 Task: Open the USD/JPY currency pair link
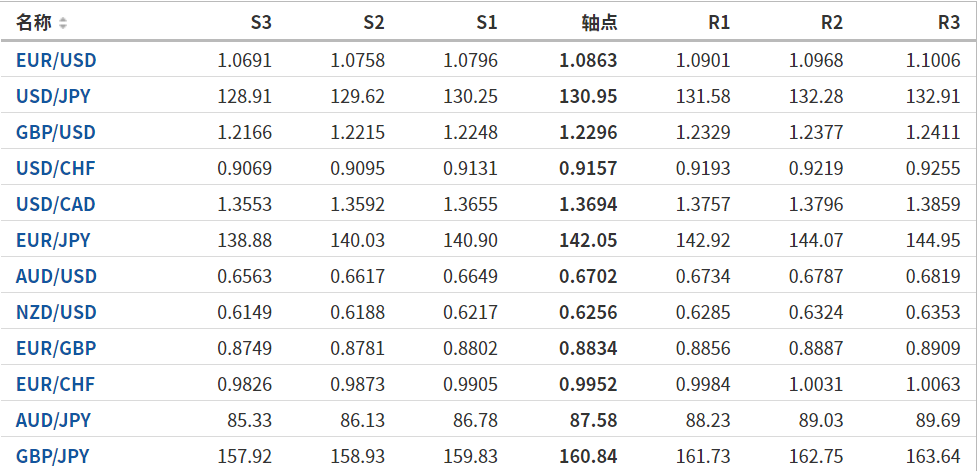point(55,97)
